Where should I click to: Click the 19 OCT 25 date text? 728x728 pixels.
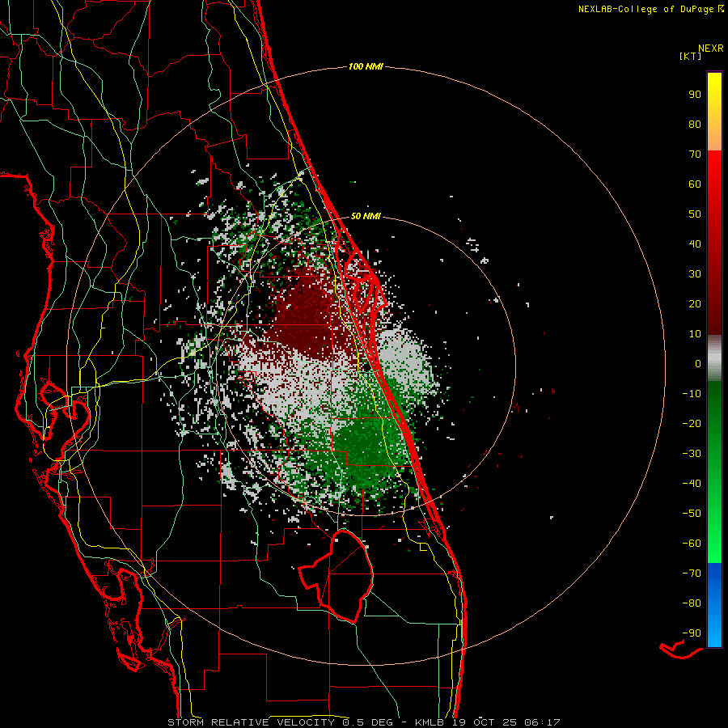(x=485, y=722)
